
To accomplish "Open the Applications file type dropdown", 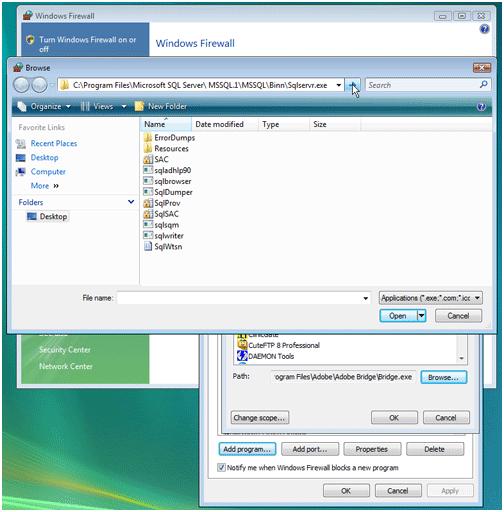I will pos(431,298).
